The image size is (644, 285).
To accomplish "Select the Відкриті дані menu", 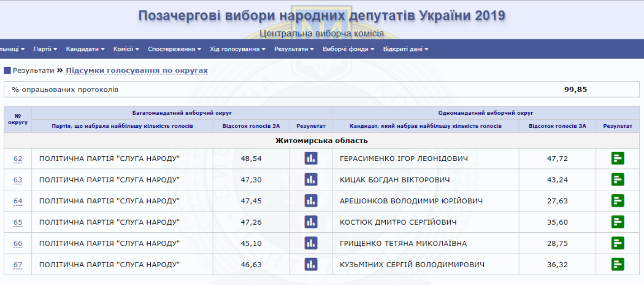I will click(405, 49).
